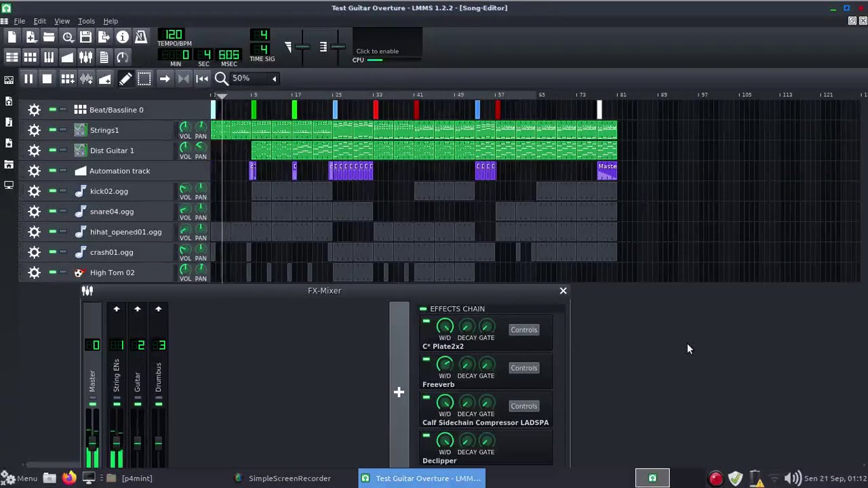Click the What's This info icon

coord(122,37)
